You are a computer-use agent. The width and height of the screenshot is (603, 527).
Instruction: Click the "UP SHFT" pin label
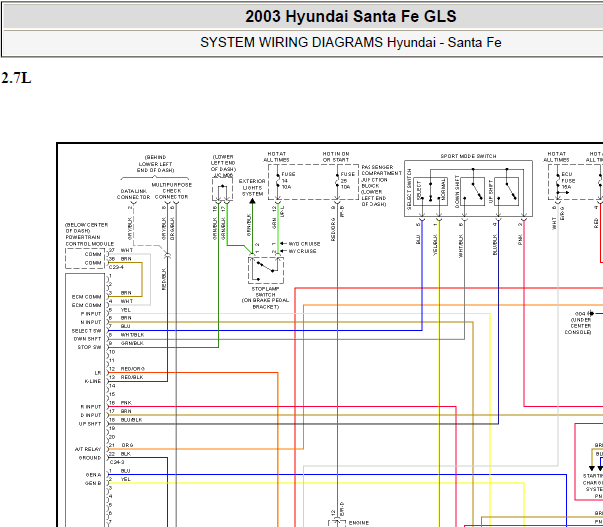tap(90, 424)
